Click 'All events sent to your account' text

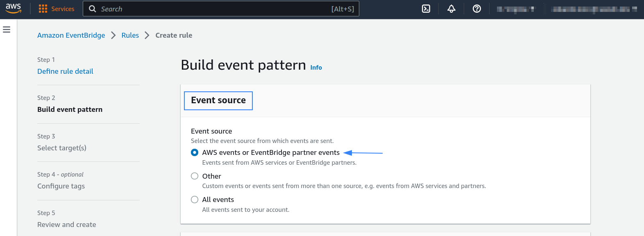tap(246, 210)
